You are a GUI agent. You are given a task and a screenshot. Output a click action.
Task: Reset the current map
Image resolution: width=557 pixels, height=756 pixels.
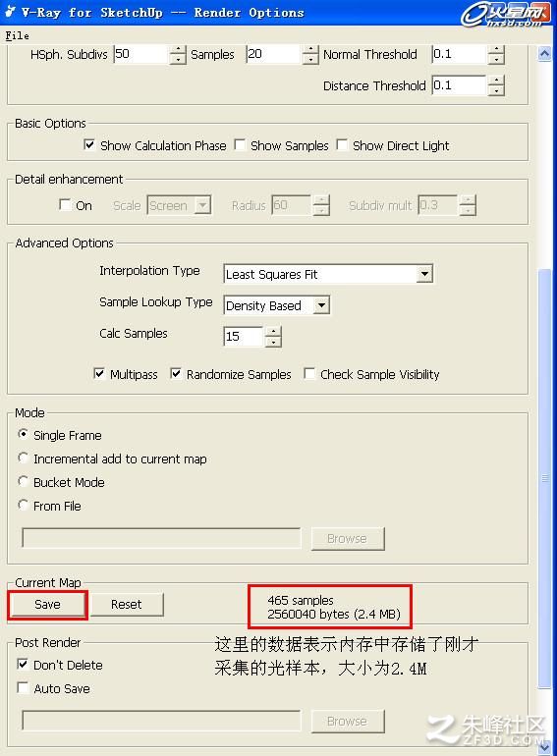click(x=127, y=605)
